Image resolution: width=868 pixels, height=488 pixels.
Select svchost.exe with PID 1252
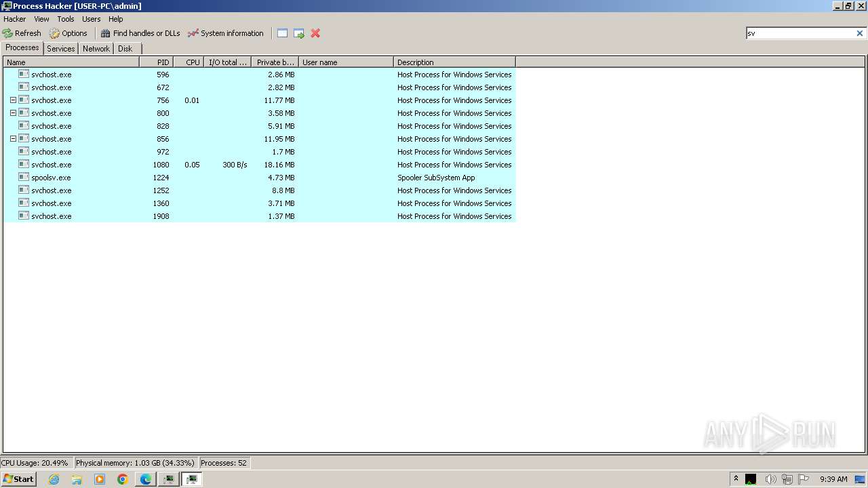260,190
